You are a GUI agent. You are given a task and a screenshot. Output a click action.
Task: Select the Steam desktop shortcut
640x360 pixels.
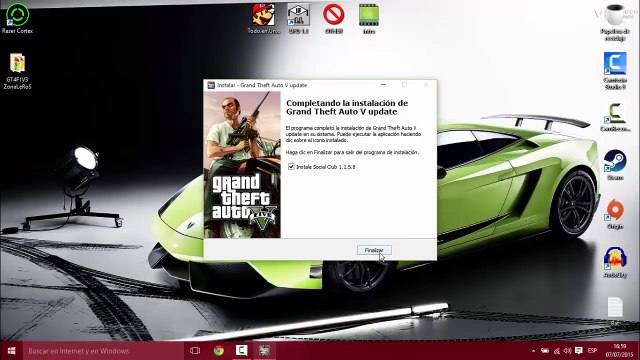pos(615,165)
